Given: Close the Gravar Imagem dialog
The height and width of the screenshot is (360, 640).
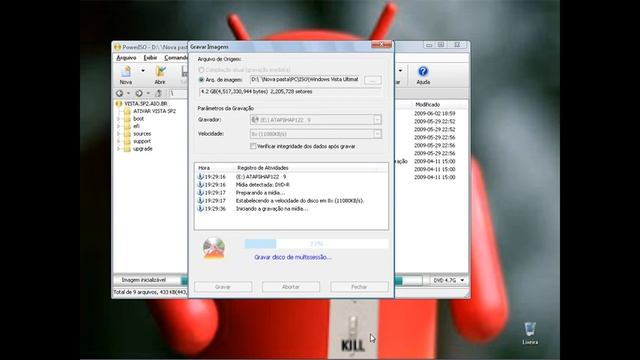Looking at the screenshot, I should (x=381, y=44).
